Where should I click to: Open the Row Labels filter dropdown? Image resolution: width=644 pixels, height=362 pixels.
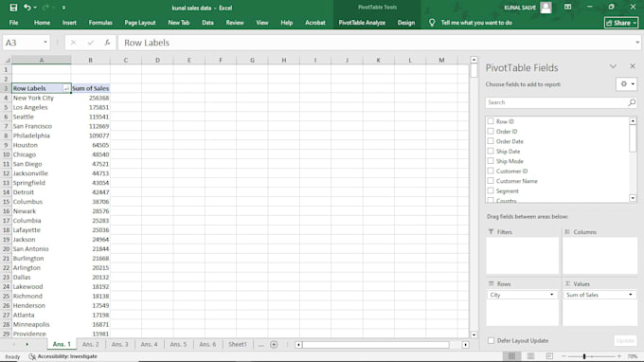click(x=66, y=88)
